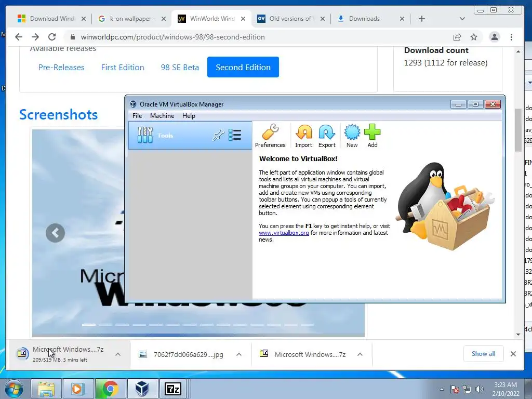Click the VirtualBox title bar cube icon

tap(134, 104)
